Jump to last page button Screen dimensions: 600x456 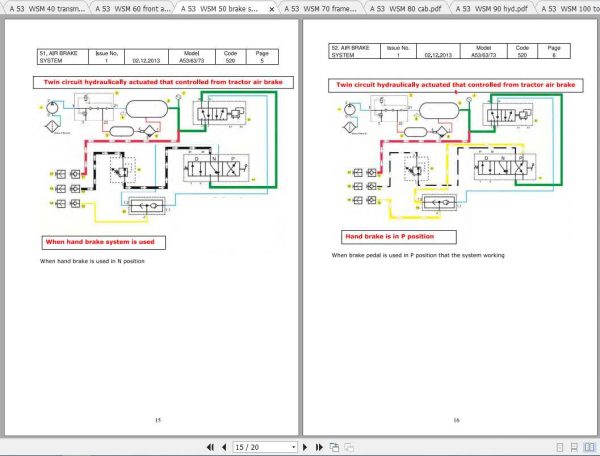pyautogui.click(x=319, y=447)
